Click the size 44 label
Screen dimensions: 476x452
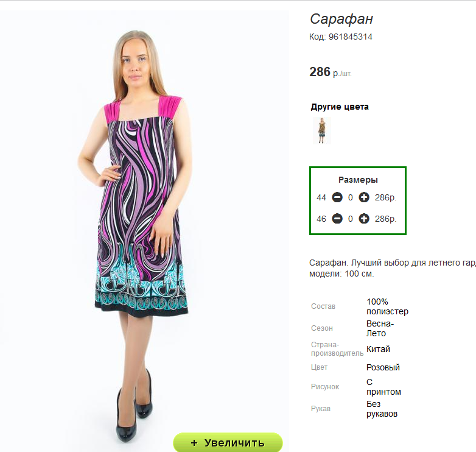pyautogui.click(x=321, y=198)
